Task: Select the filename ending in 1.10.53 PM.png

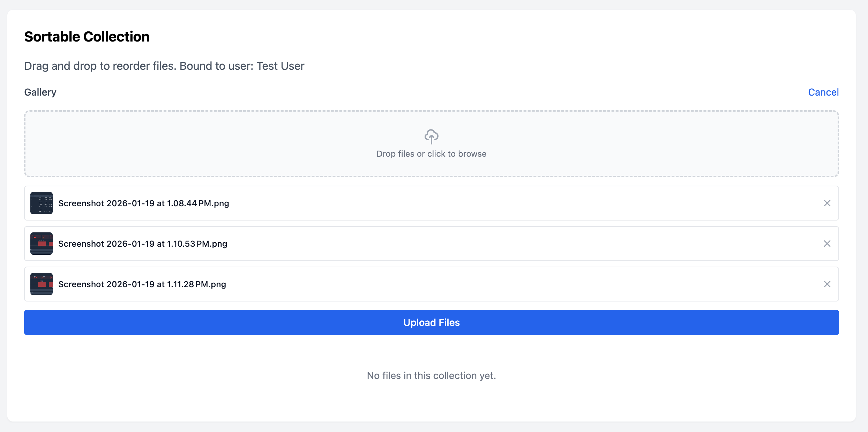Action: tap(143, 244)
